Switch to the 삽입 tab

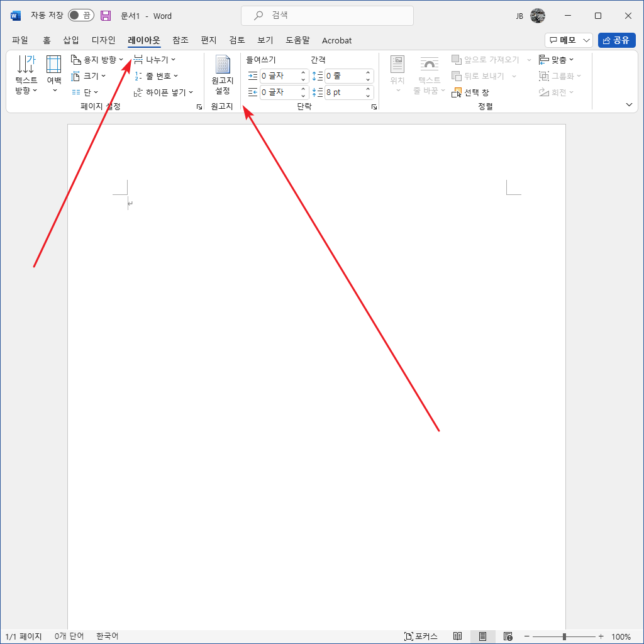[x=71, y=40]
